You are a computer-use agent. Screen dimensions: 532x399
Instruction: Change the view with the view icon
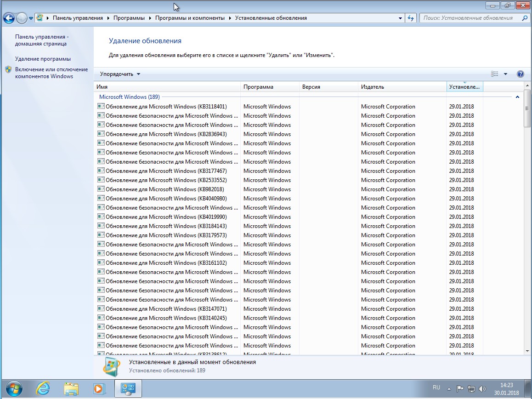[x=495, y=74]
